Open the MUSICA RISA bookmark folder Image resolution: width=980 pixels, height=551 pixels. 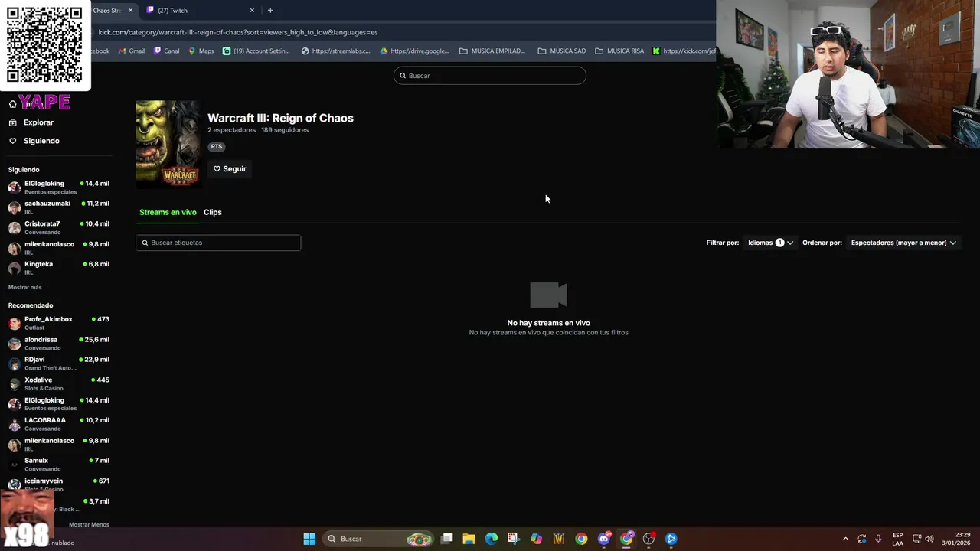pos(619,51)
